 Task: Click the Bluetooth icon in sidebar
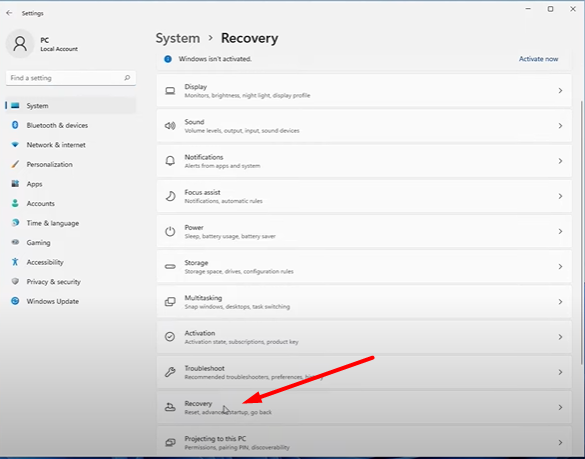(x=15, y=125)
